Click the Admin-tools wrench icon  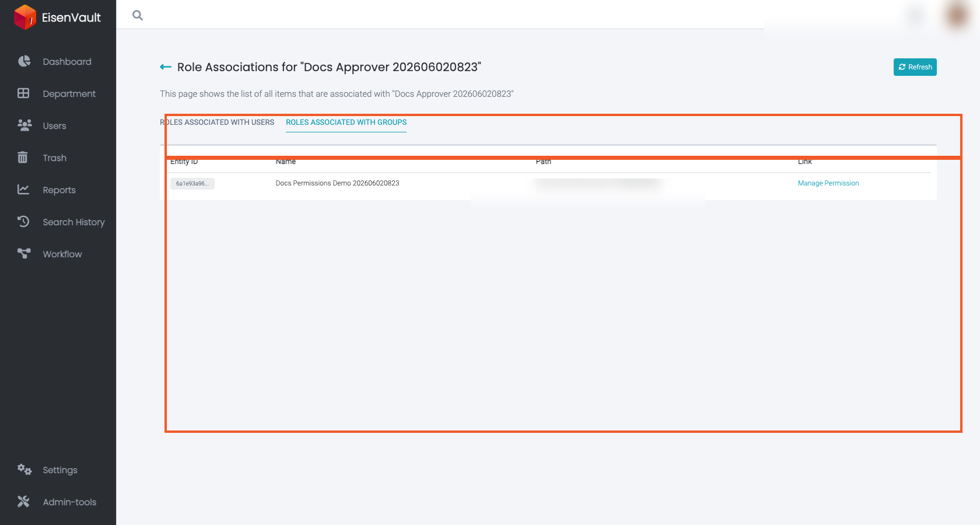tap(23, 502)
